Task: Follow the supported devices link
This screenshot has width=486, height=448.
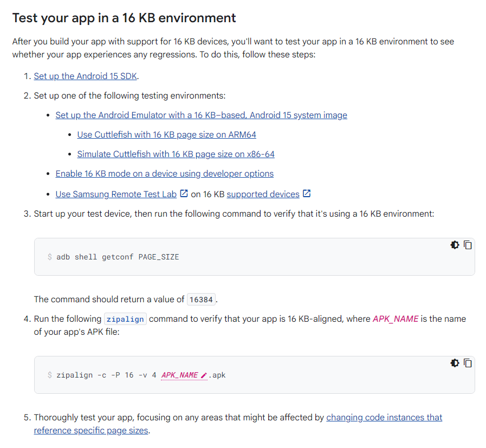Action: pyautogui.click(x=263, y=194)
